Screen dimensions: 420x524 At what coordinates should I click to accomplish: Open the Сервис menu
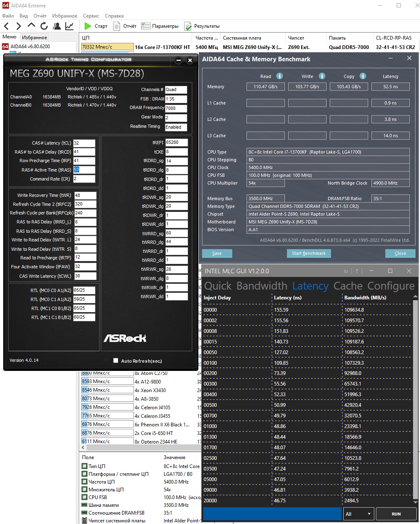click(91, 16)
